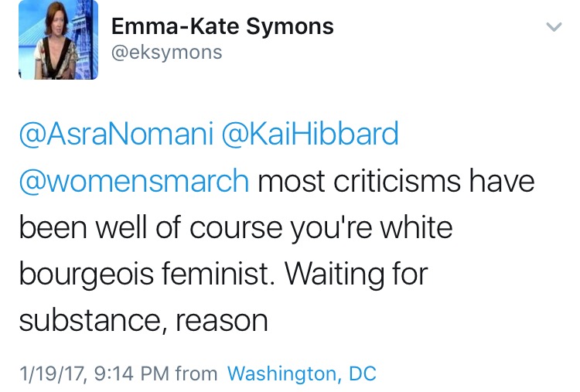This screenshot has width=580, height=392.
Task: Open the tweet options chevron menu
Action: 554,28
